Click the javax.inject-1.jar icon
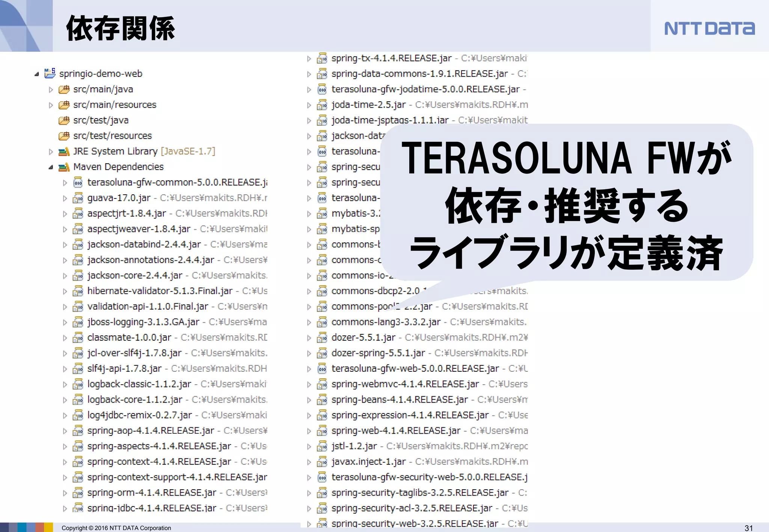 point(322,462)
